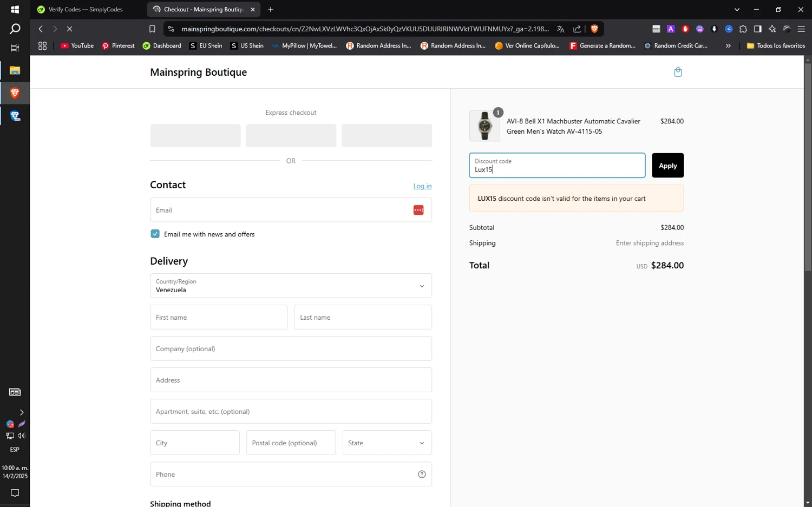Open the volume control in system tray
Image resolution: width=812 pixels, height=507 pixels.
pos(21,436)
